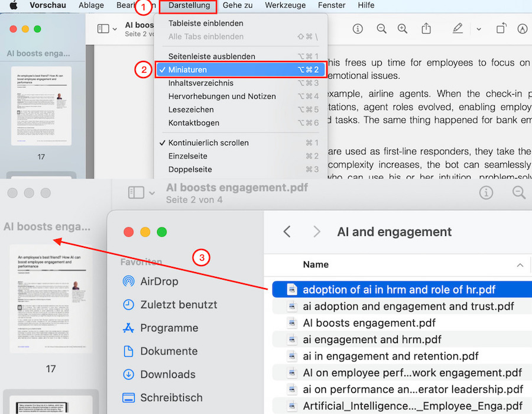Viewport: 532px width, 414px height.
Task: Toggle the checked Miniaturen menu item
Action: click(241, 70)
